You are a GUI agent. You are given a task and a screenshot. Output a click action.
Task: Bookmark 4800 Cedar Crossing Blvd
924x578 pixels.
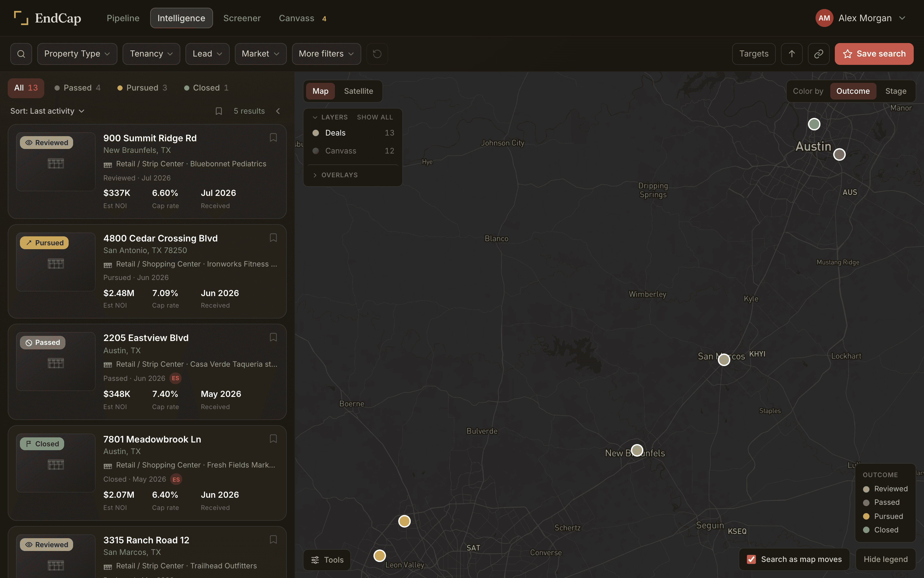pyautogui.click(x=273, y=238)
